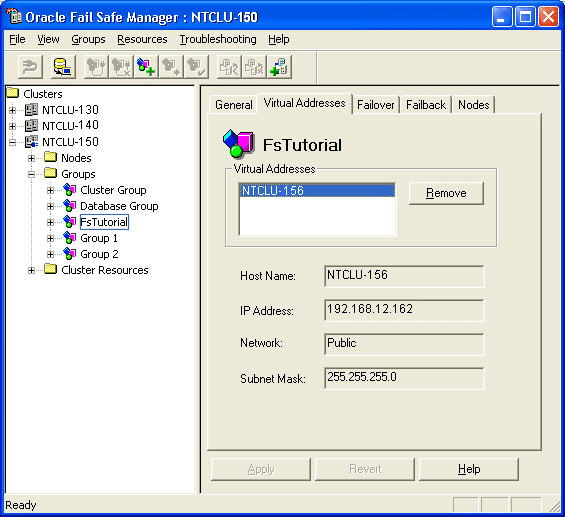Image resolution: width=565 pixels, height=517 pixels.
Task: Expand the Group 1 item
Action: 50,238
